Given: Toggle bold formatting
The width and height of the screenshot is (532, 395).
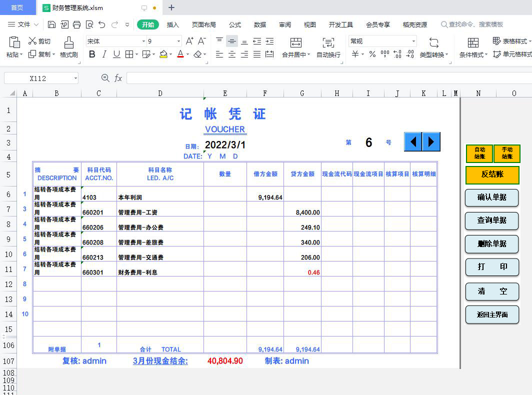Looking at the screenshot, I should click(91, 54).
